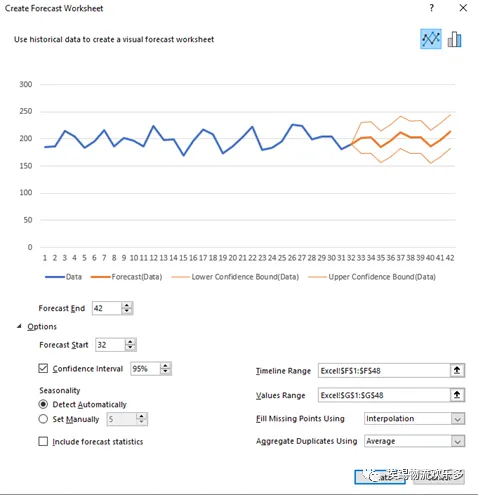Enable Include forecast statistics checkbox
This screenshot has height=495, width=478.
tap(43, 441)
